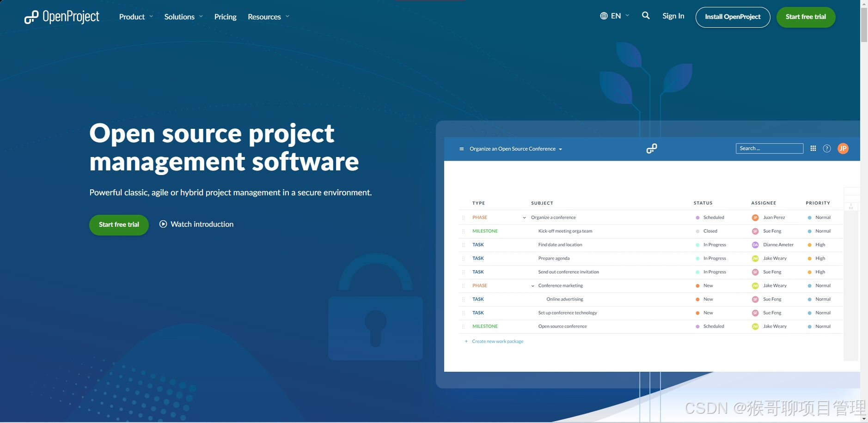Click subject 'Open source conference'
Screen dimensions: 868x423
click(562, 326)
